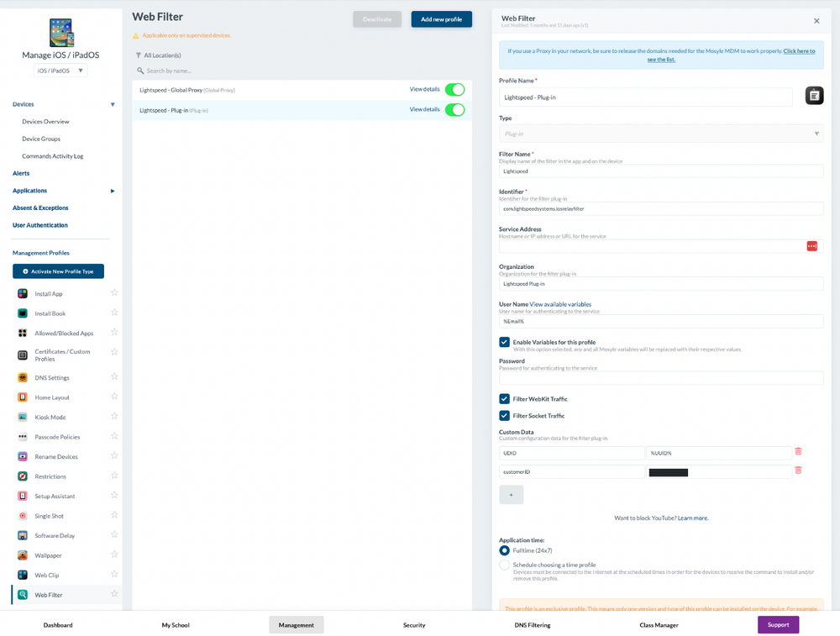View details of Lightspeed - Plug-in
840x636 pixels.
click(425, 109)
